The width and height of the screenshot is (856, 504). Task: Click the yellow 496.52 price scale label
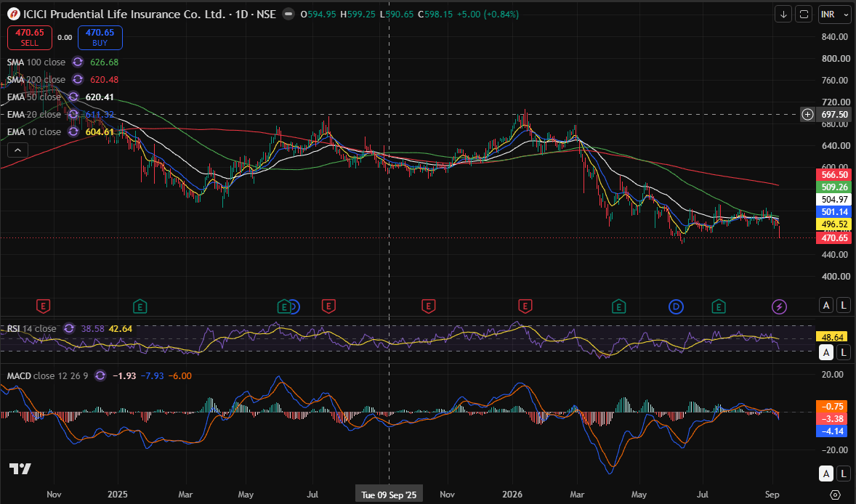834,224
